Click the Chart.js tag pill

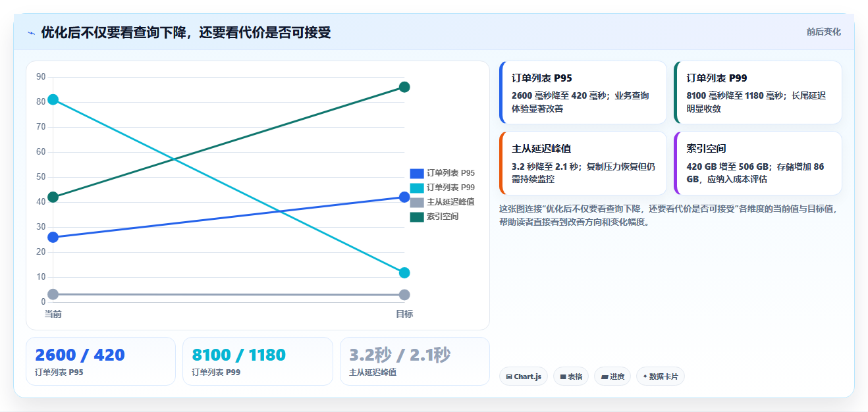[524, 376]
